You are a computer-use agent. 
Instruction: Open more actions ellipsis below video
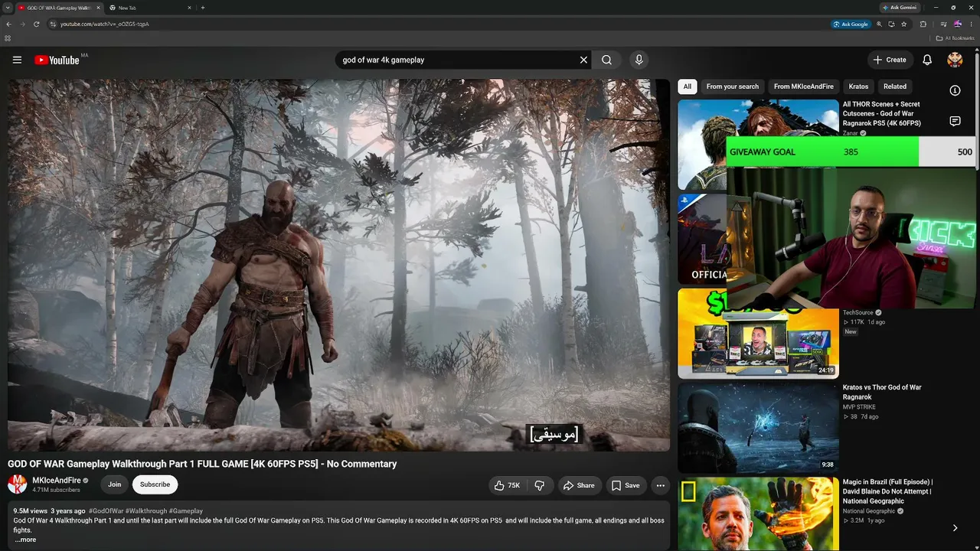[x=660, y=485]
